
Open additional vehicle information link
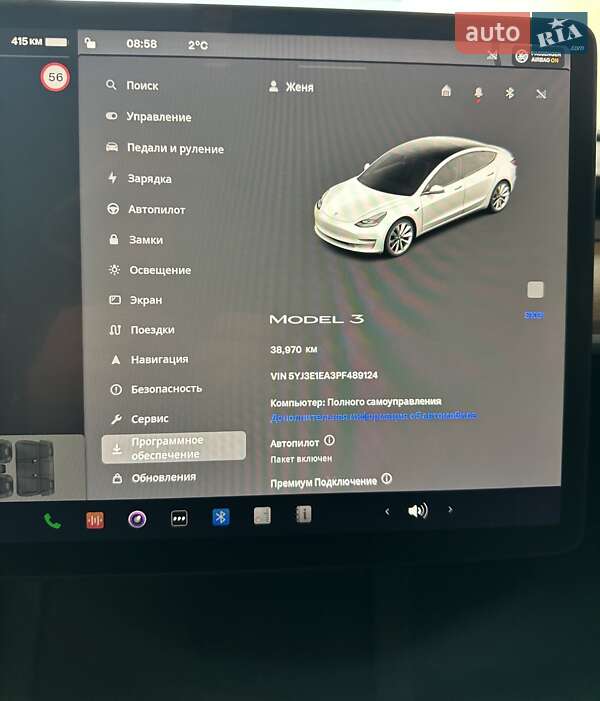(x=374, y=416)
